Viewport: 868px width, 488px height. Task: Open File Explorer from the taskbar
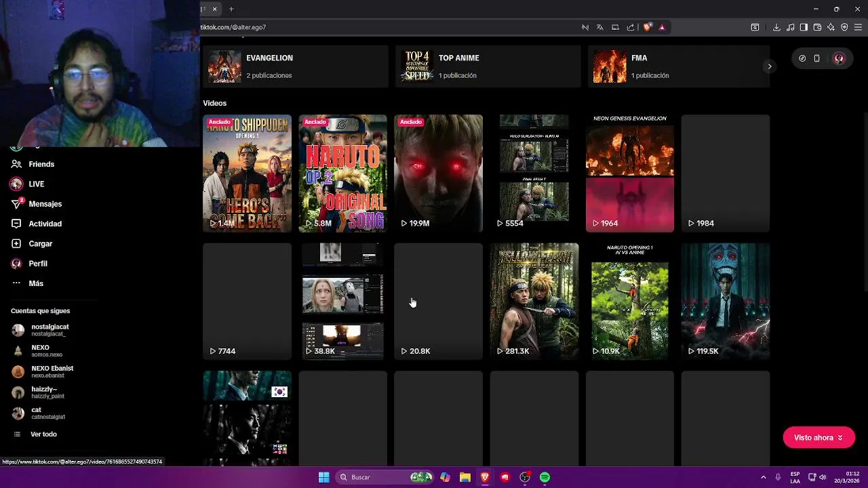465,477
